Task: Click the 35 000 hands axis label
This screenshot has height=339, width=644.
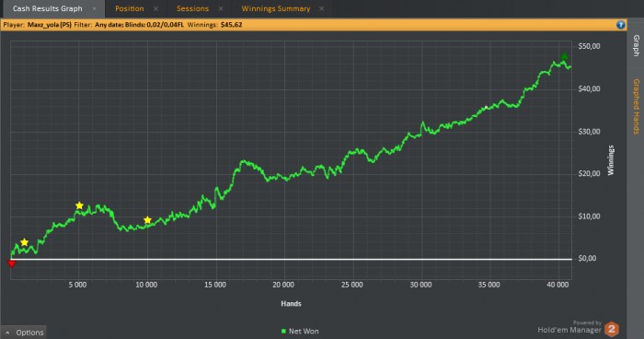Action: coord(489,285)
